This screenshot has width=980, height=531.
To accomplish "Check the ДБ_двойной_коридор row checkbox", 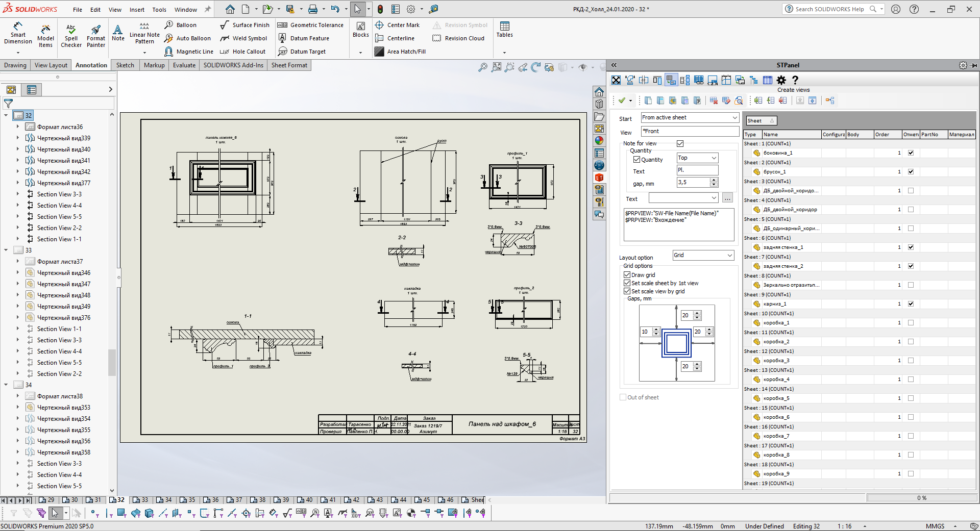I will 911,210.
